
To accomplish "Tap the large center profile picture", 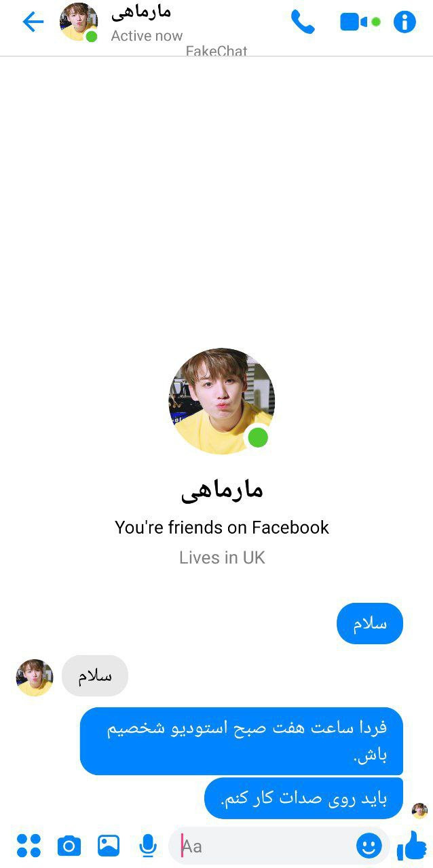I will (x=221, y=401).
